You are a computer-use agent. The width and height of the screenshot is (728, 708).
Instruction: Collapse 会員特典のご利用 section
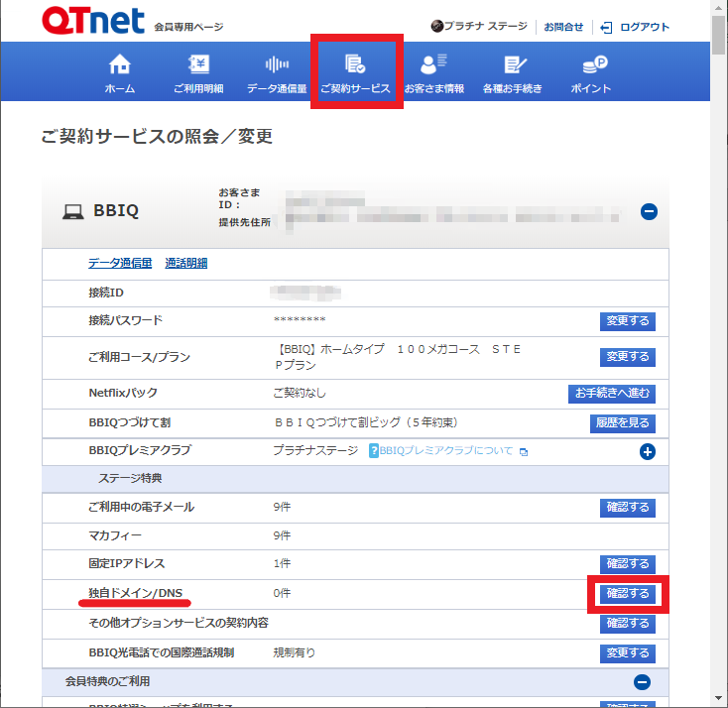(x=642, y=682)
